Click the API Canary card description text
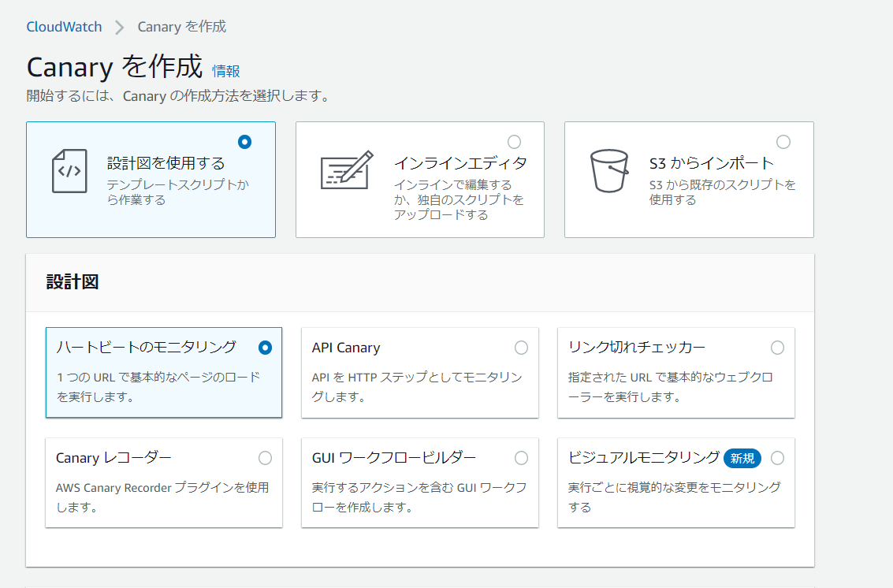Viewport: 893px width, 588px height. [417, 386]
